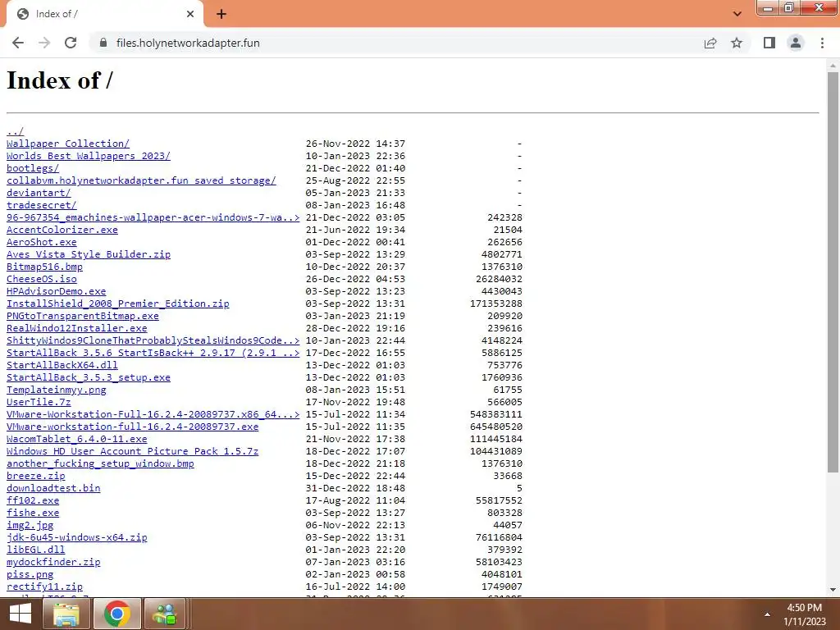This screenshot has width=840, height=630.
Task: Navigate to parent directory '../'
Action: point(15,131)
